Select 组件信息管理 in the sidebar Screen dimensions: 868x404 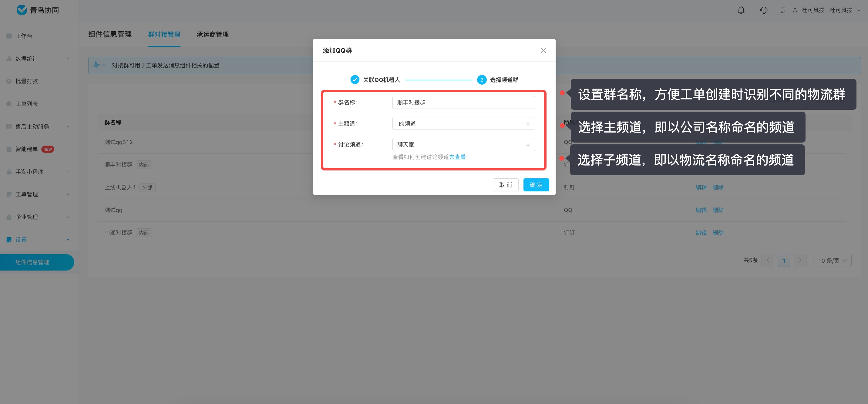tap(37, 262)
